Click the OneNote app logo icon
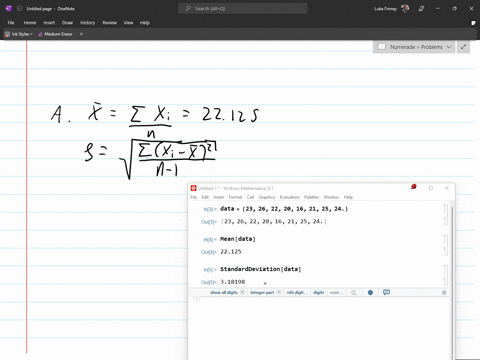This screenshot has width=480, height=360. coord(9,8)
